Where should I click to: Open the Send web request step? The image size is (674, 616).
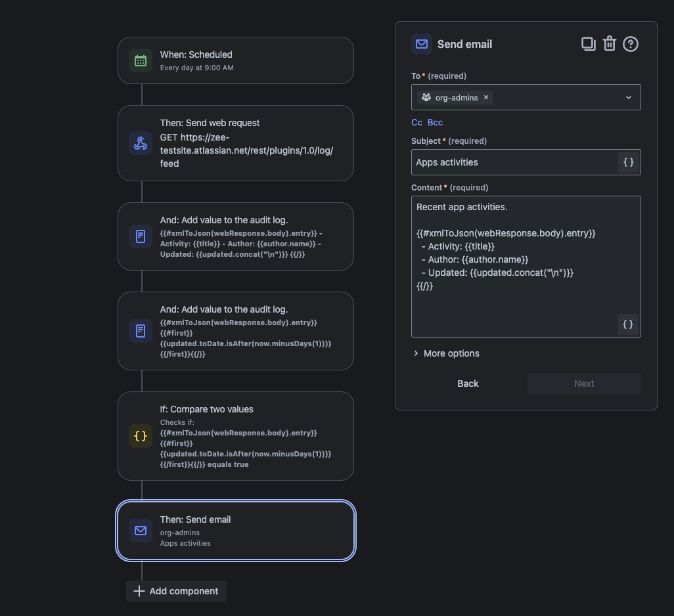pos(236,143)
